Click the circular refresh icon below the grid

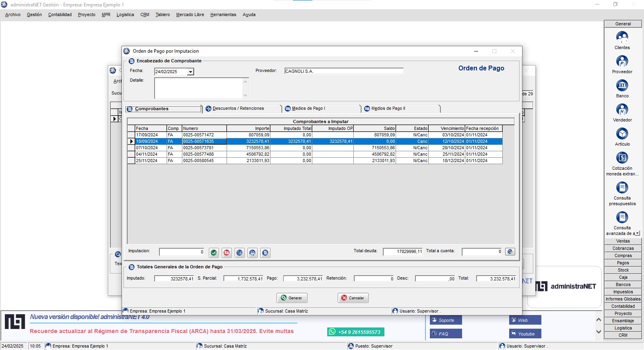point(252,253)
